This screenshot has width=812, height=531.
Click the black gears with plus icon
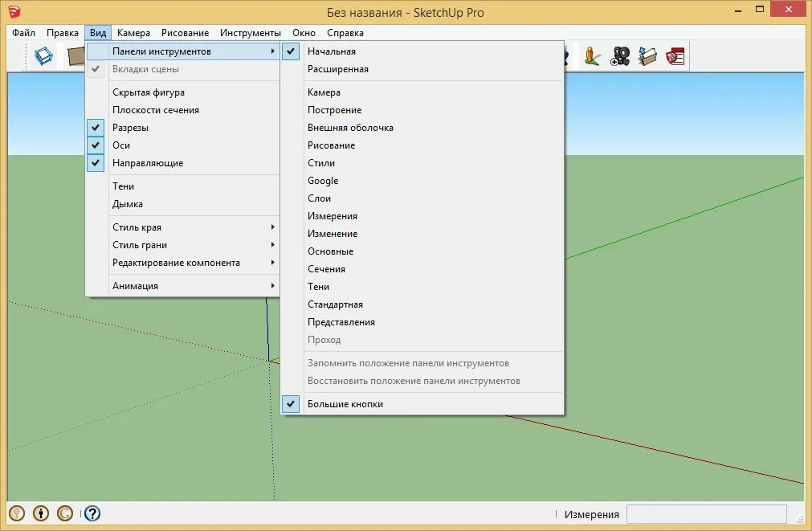tap(620, 56)
